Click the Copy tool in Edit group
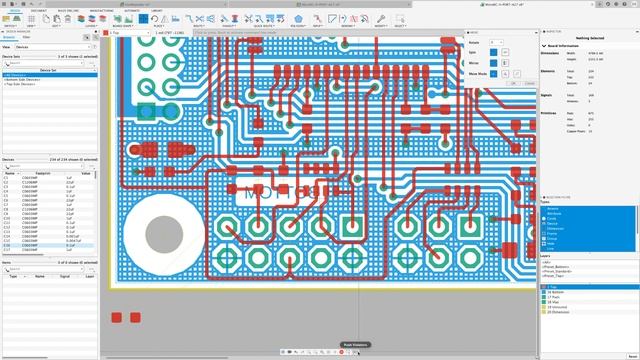640x360 pixels. click(x=46, y=19)
